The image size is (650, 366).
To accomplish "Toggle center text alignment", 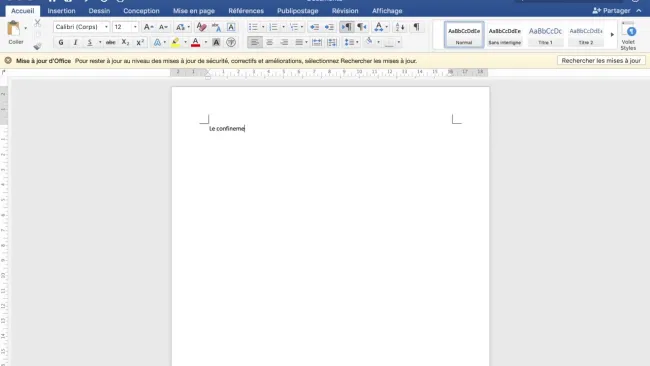I will (269, 42).
